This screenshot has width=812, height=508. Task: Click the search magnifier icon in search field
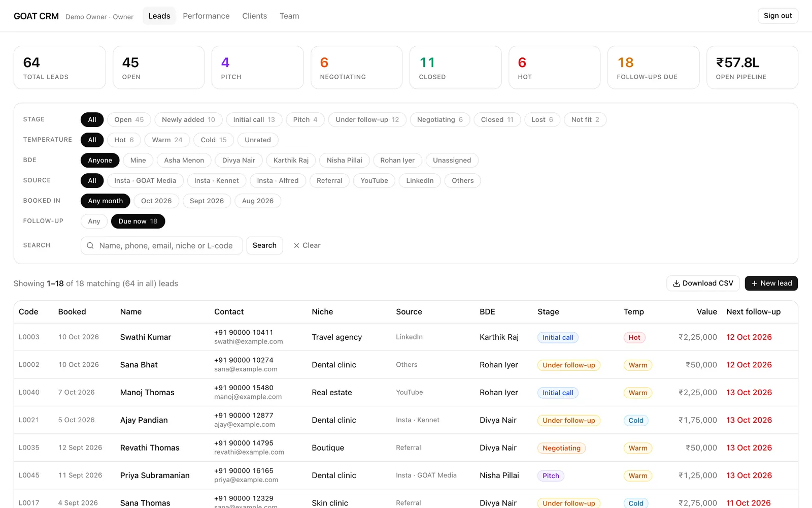point(90,245)
